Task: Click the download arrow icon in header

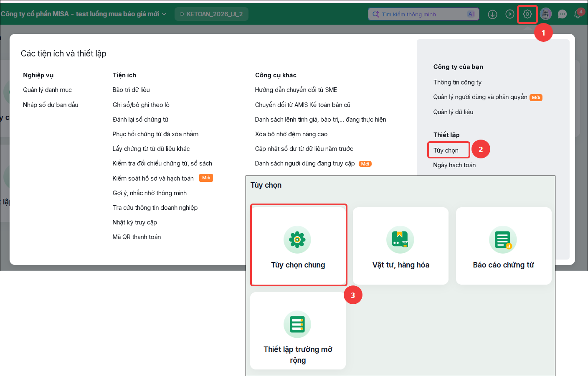Action: click(x=493, y=14)
